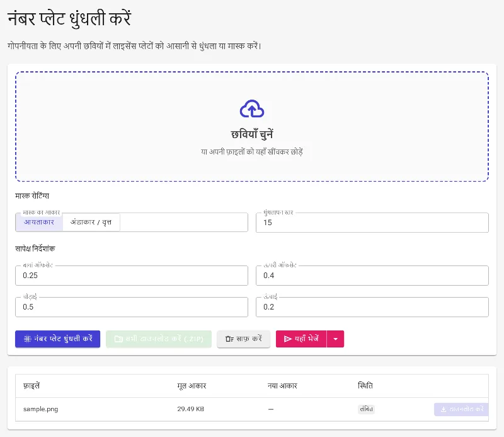This screenshot has width=504, height=437.
Task: Click the साफ़ करें clear button
Action: pos(244,339)
